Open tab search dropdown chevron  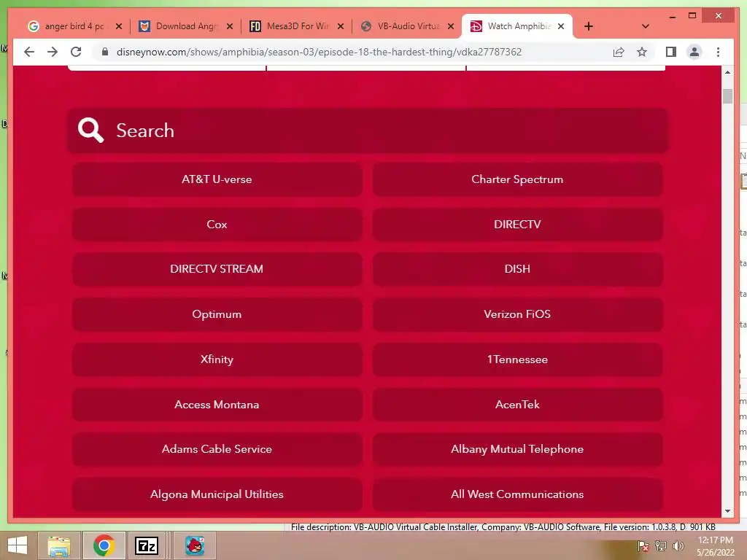[x=646, y=26]
